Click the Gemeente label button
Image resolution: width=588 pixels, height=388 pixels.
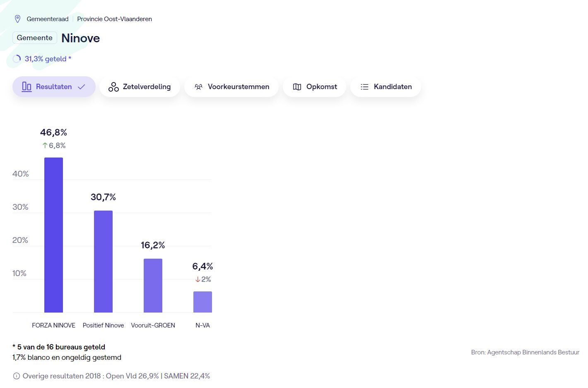[x=35, y=38]
